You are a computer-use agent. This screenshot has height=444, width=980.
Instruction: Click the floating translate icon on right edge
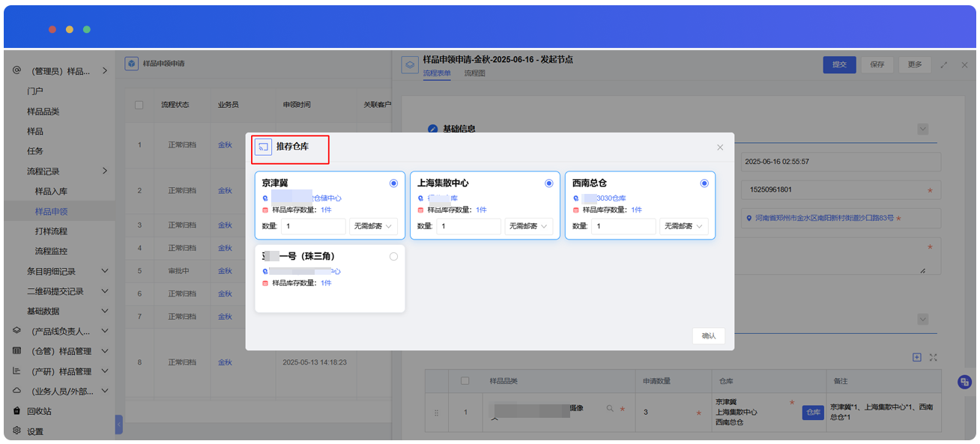click(x=965, y=382)
